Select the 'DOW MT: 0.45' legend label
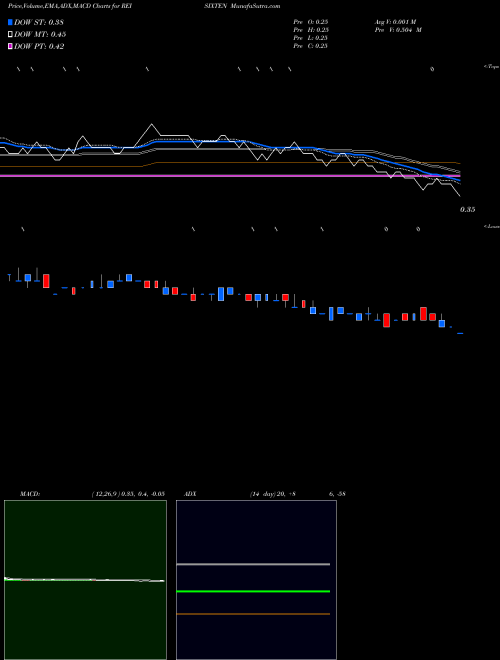500x660 pixels. (x=40, y=35)
